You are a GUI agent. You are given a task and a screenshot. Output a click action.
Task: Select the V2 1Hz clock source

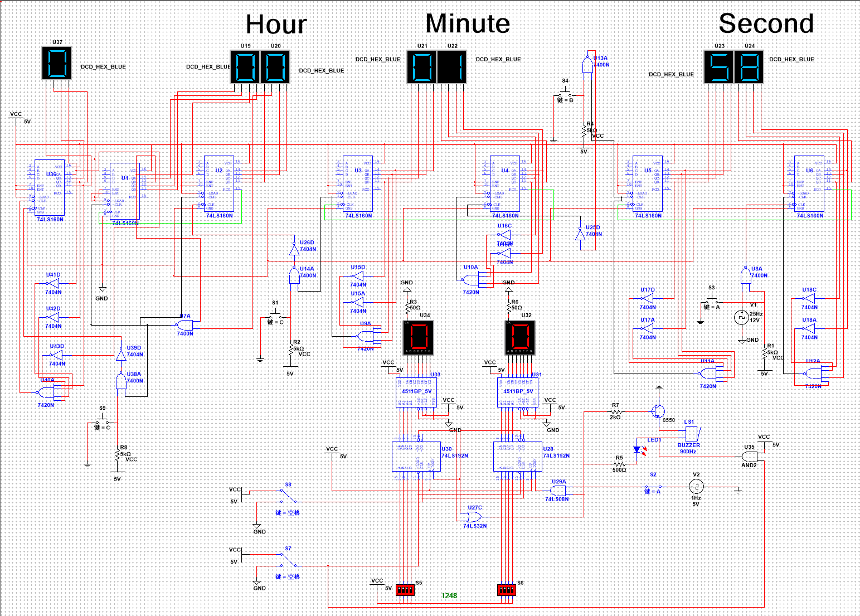click(696, 486)
